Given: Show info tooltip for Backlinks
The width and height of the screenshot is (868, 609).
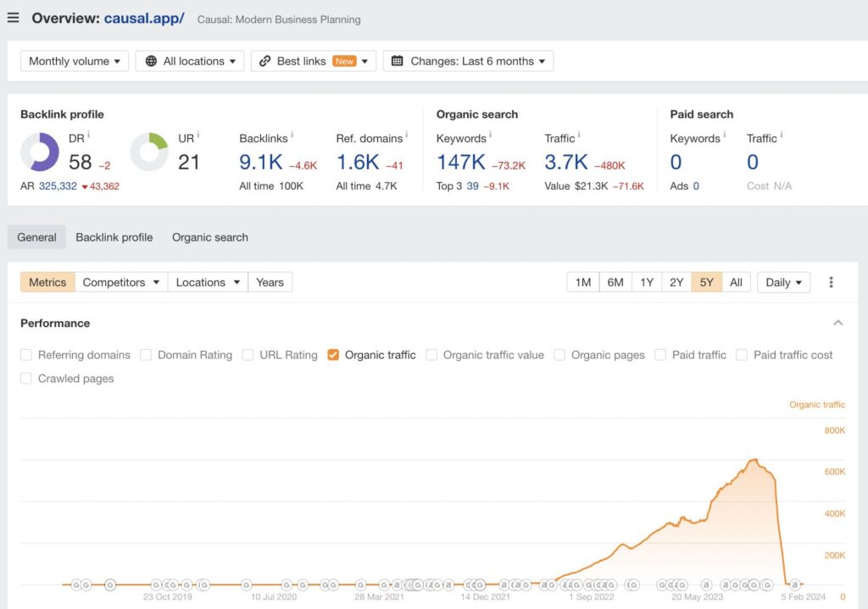Looking at the screenshot, I should coord(292,135).
